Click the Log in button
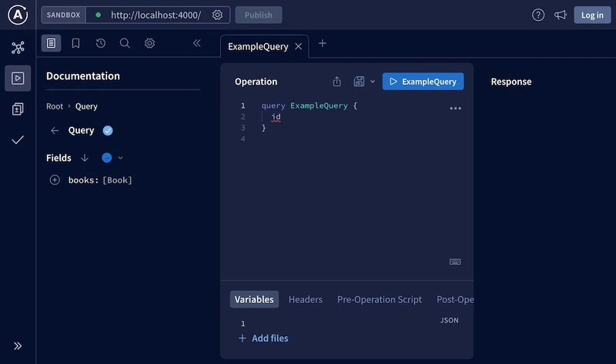This screenshot has width=616, height=364. 591,15
